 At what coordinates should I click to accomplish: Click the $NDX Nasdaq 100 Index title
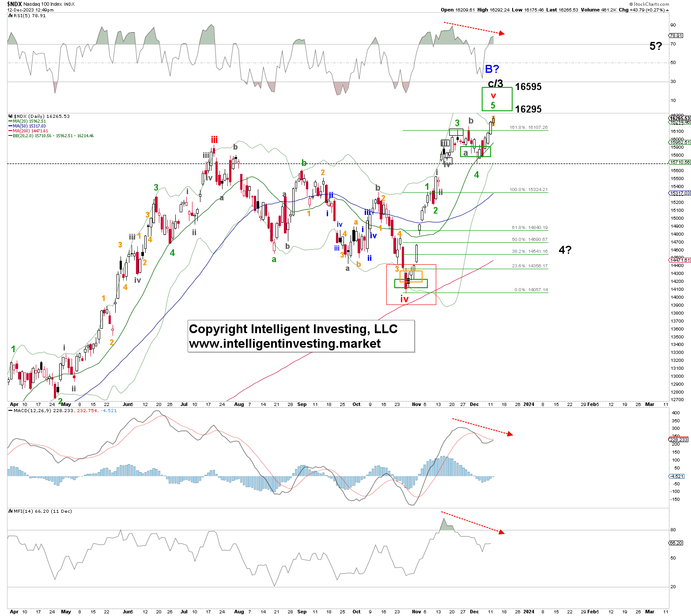tap(41, 4)
